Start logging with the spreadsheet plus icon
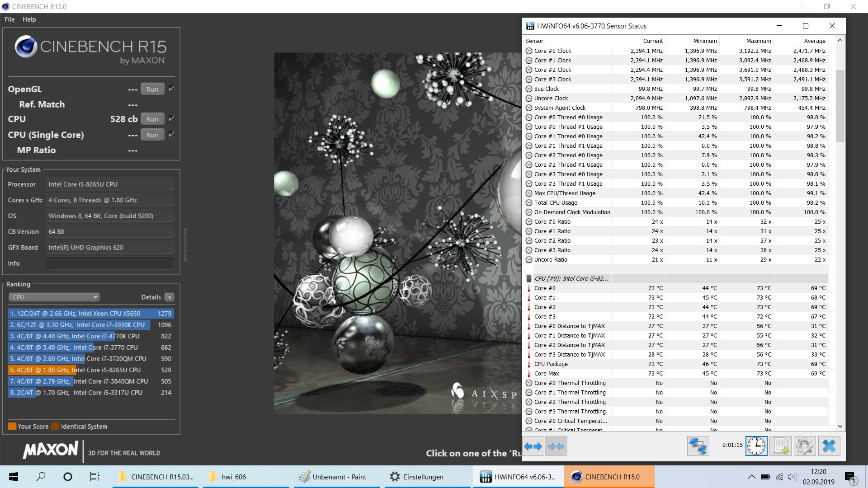This screenshot has height=488, width=868. click(781, 446)
